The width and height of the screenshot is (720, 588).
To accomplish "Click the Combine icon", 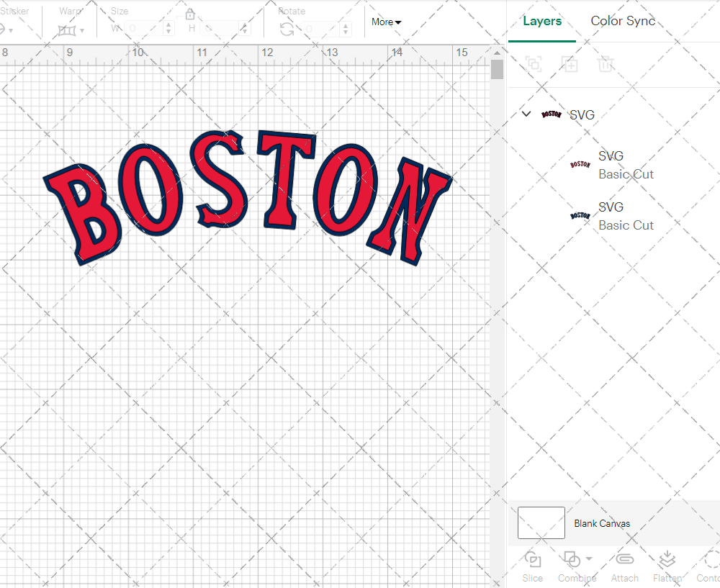I will [572, 559].
